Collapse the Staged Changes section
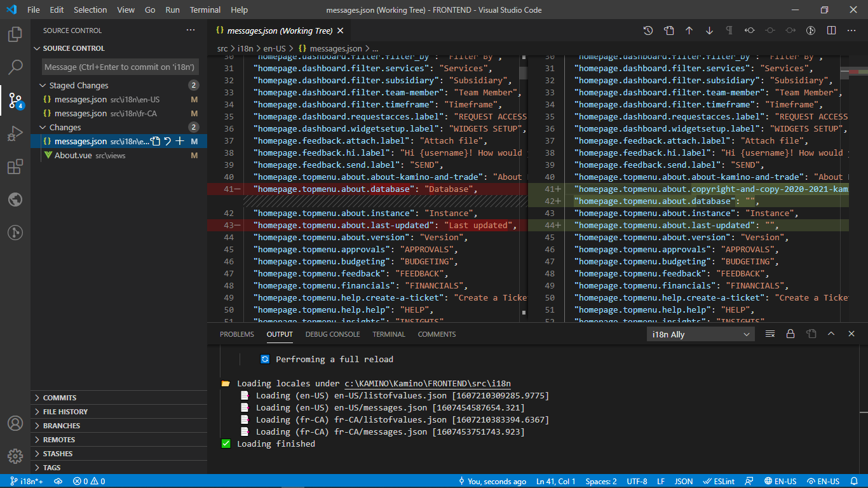The height and width of the screenshot is (488, 868). pyautogui.click(x=76, y=85)
